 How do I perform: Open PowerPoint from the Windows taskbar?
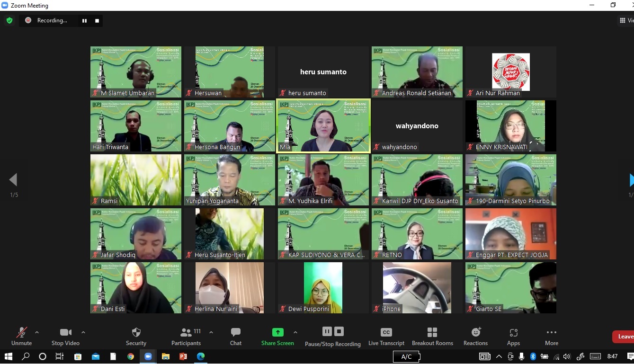coord(183,356)
